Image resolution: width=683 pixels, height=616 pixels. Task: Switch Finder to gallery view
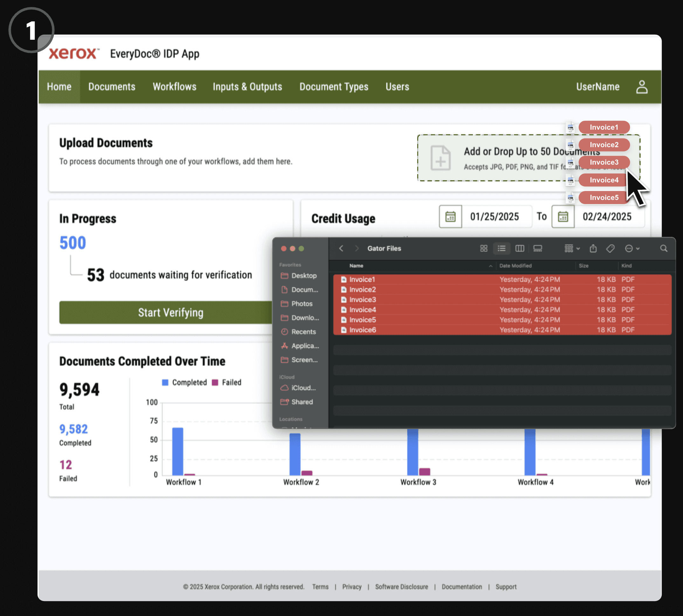tap(537, 249)
